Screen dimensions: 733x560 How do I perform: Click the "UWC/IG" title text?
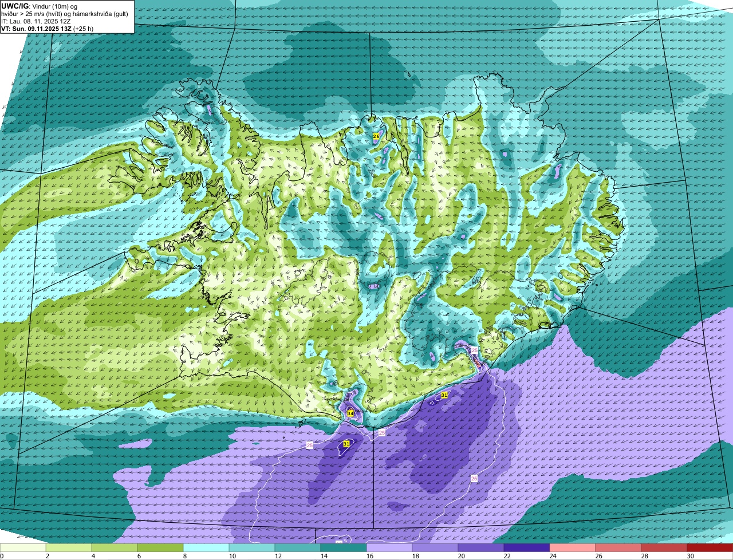14,6
